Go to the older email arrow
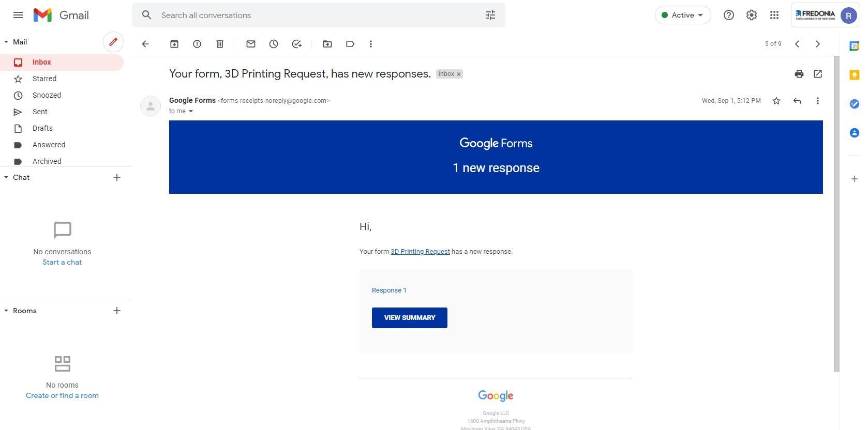The width and height of the screenshot is (868, 430). (x=818, y=44)
